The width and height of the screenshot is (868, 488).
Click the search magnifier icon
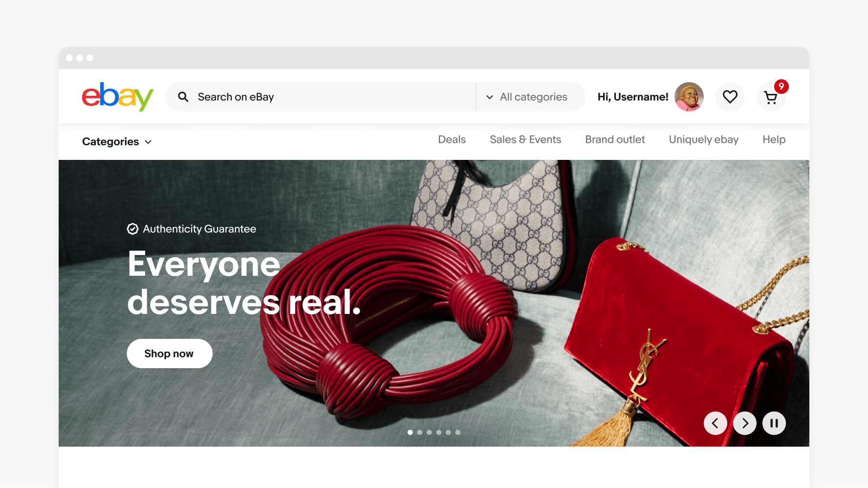tap(183, 97)
